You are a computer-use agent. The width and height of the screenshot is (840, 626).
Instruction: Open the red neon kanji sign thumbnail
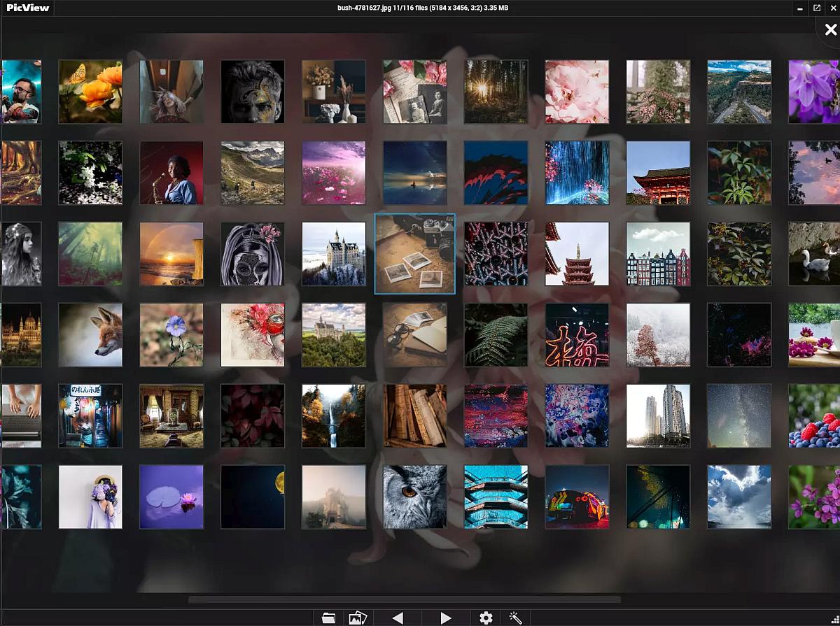click(x=577, y=335)
